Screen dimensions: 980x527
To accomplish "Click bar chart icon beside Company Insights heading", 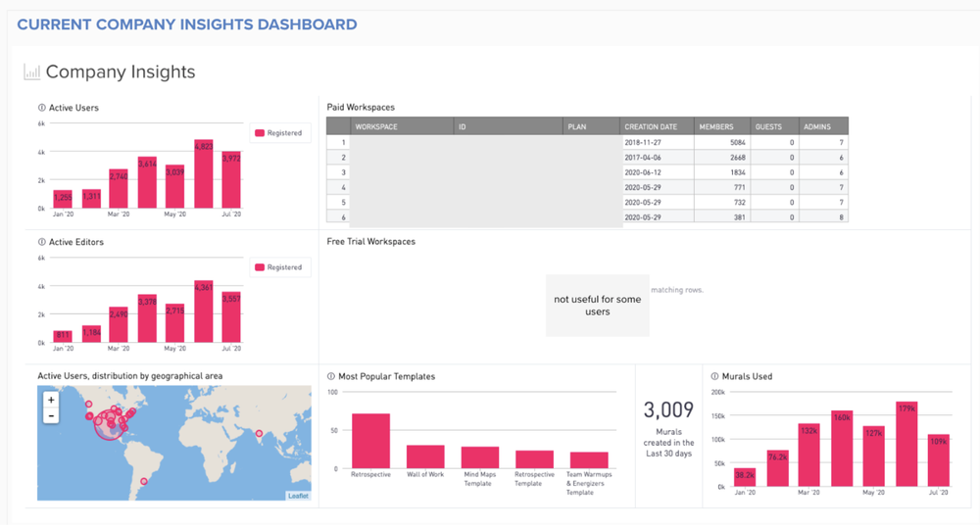I will point(31,72).
